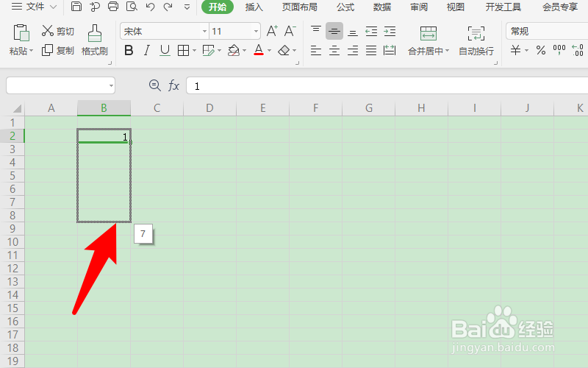588x368 pixels.
Task: Toggle Italic formatting
Action: pos(146,50)
